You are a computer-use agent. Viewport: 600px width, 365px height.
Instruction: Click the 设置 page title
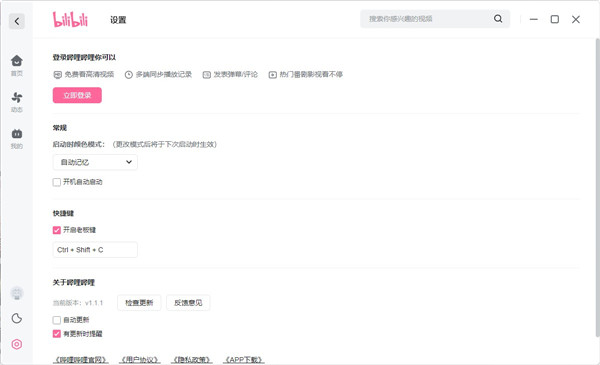[x=118, y=20]
